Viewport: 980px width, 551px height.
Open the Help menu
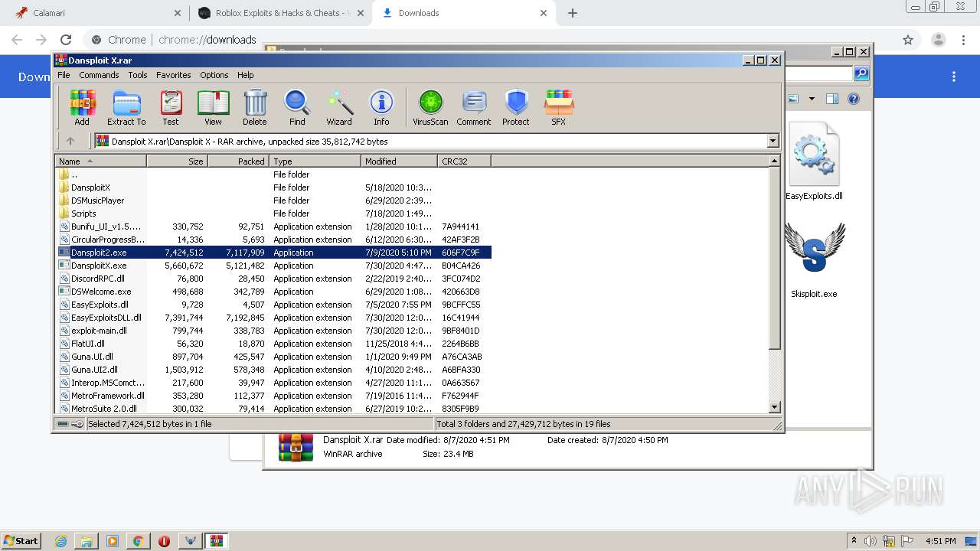point(245,75)
